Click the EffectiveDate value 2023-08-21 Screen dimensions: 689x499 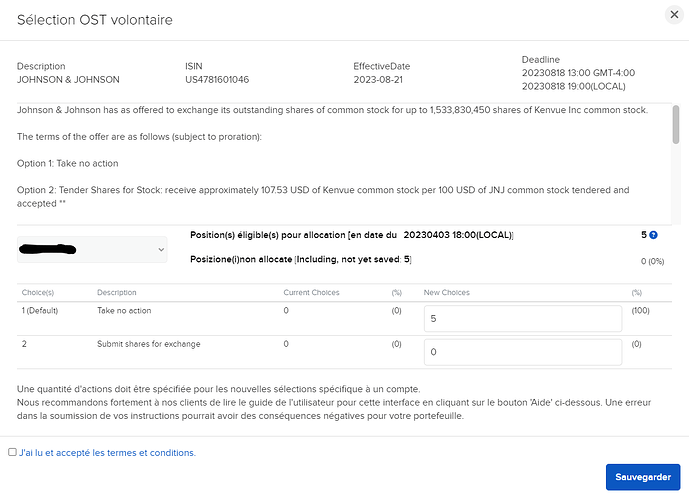tap(380, 79)
